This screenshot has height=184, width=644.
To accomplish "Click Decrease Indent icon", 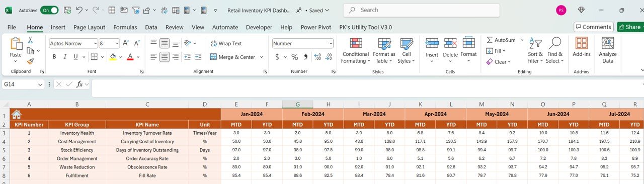I will click(x=188, y=57).
